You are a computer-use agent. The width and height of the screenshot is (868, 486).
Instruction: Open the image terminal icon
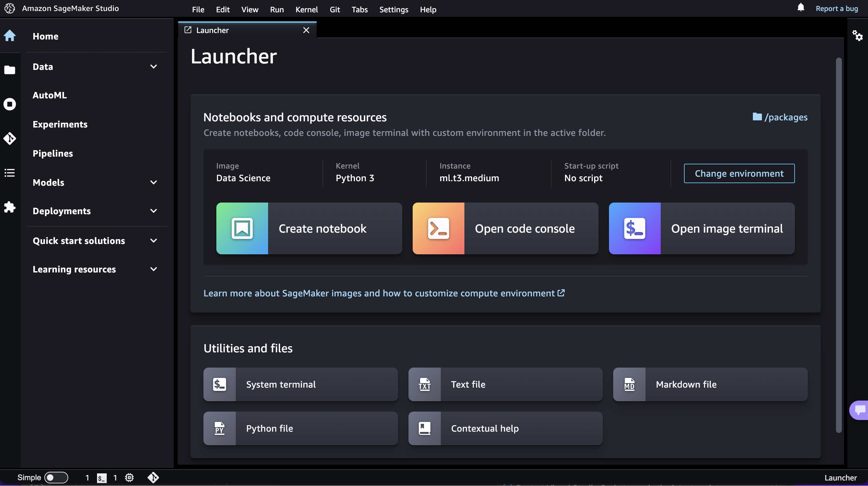634,228
